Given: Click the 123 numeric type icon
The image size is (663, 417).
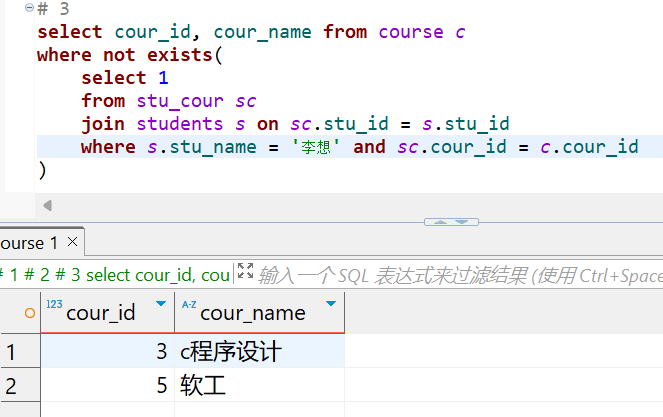Looking at the screenshot, I should point(54,305).
